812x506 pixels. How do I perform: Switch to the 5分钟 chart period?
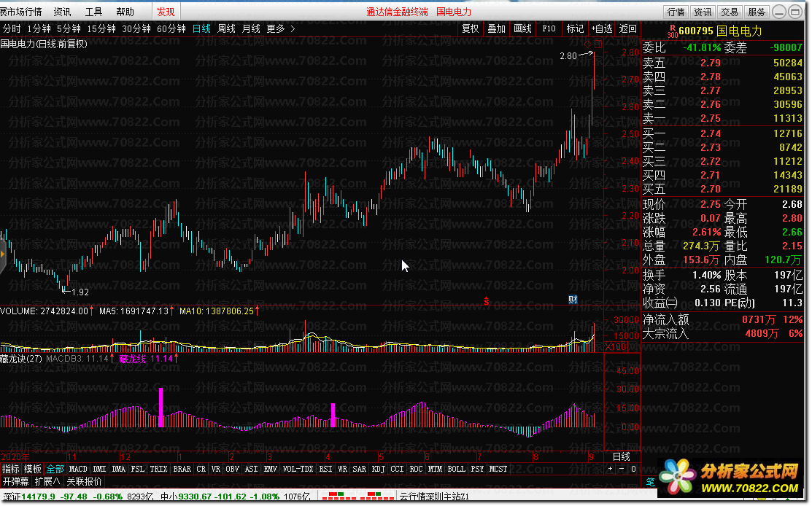pos(69,29)
